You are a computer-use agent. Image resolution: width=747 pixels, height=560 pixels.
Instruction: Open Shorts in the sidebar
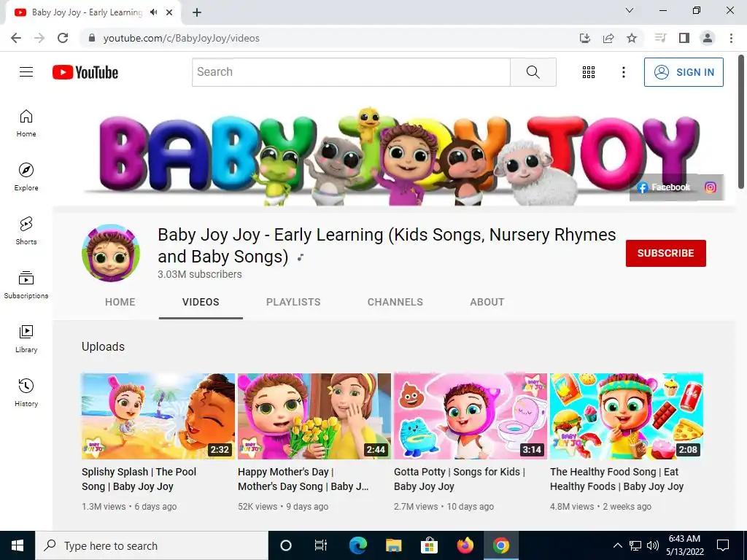tap(26, 230)
